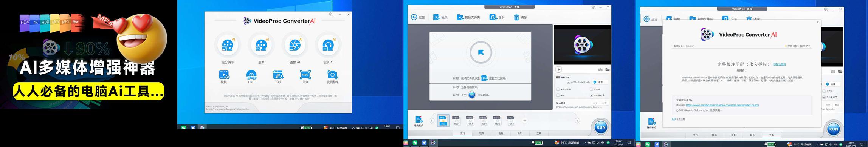Select the 工具 tab below the preset row
Screen dimensions: 868x147
pos(539,133)
